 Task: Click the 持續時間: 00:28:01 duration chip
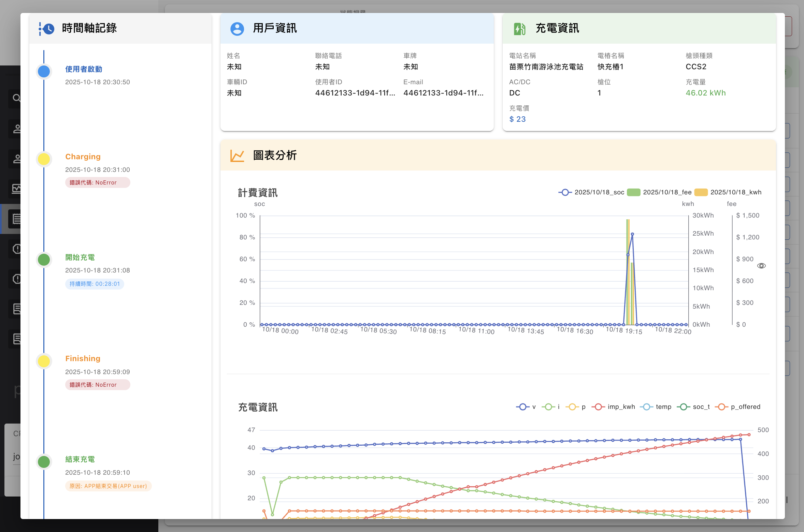tap(95, 284)
